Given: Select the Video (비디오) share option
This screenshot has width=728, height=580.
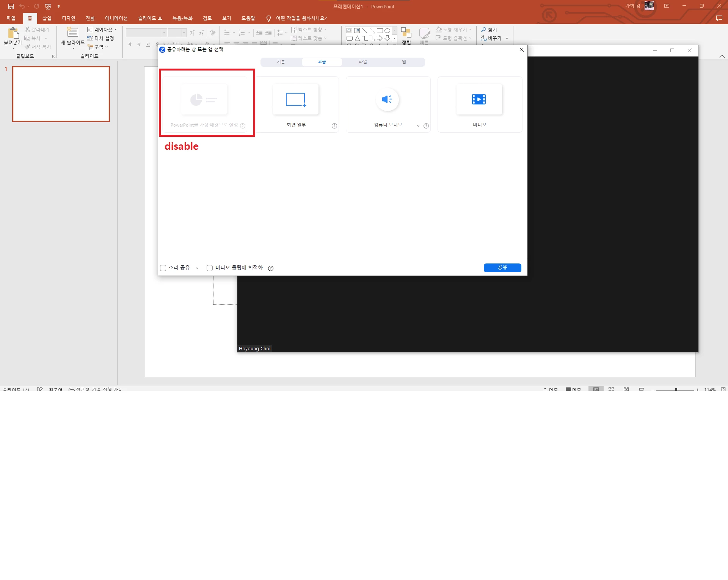Looking at the screenshot, I should pos(479,100).
